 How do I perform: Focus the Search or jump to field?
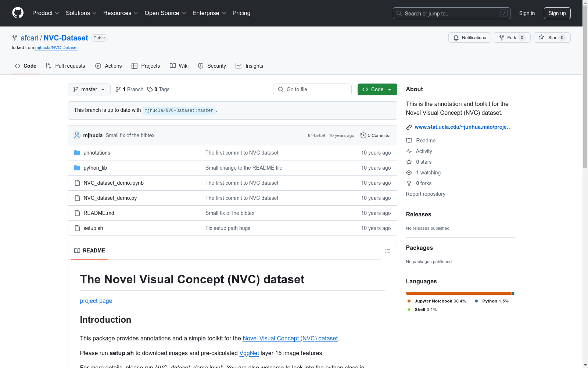click(x=452, y=13)
